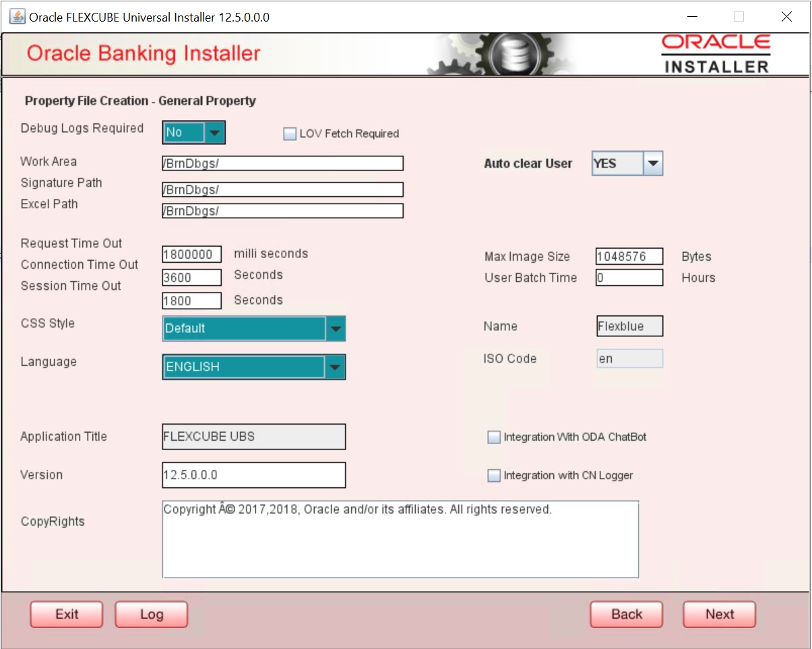The image size is (812, 649).
Task: Click the 'CSS Style' label
Action: tap(48, 323)
